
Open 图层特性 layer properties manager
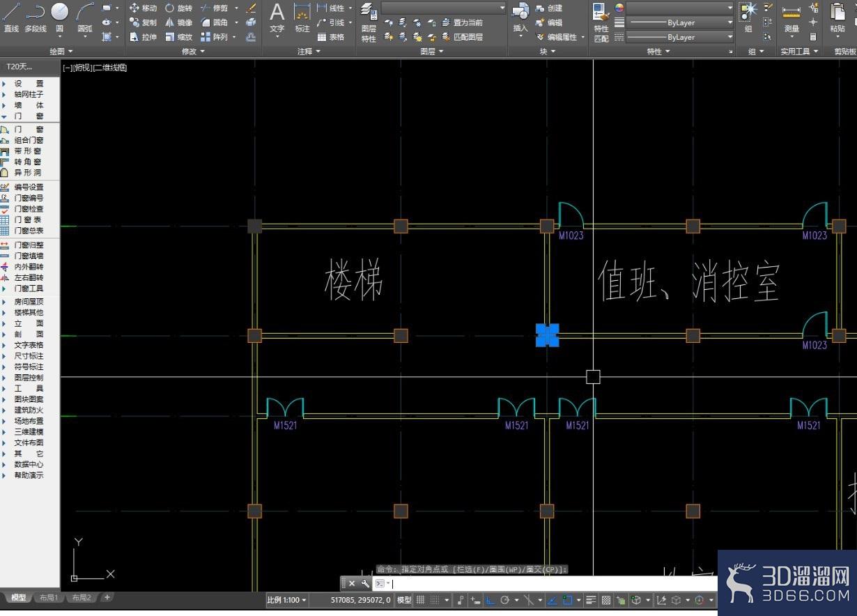[x=369, y=22]
